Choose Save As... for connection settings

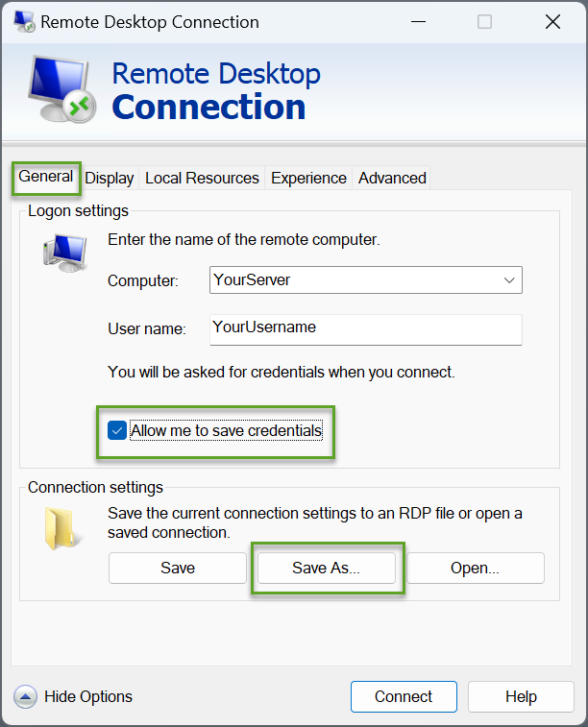click(327, 568)
